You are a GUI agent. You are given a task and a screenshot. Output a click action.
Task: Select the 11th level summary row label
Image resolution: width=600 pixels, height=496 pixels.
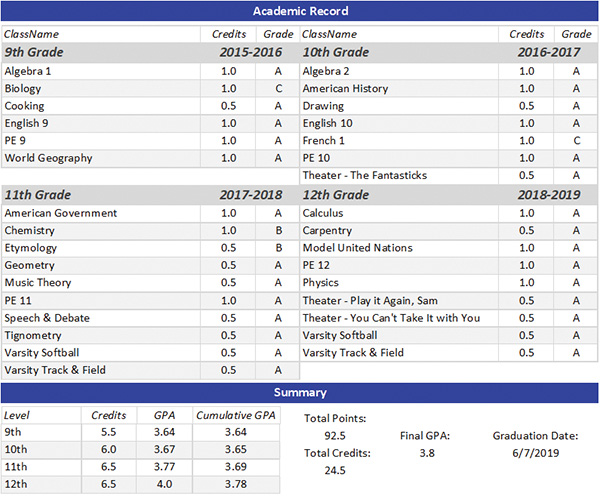tap(15, 467)
